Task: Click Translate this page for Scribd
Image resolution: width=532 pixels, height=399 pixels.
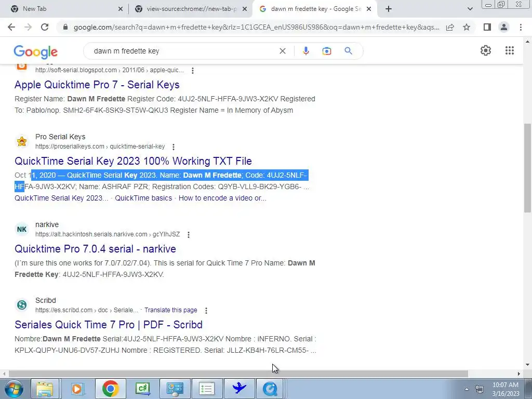Action: pos(170,310)
